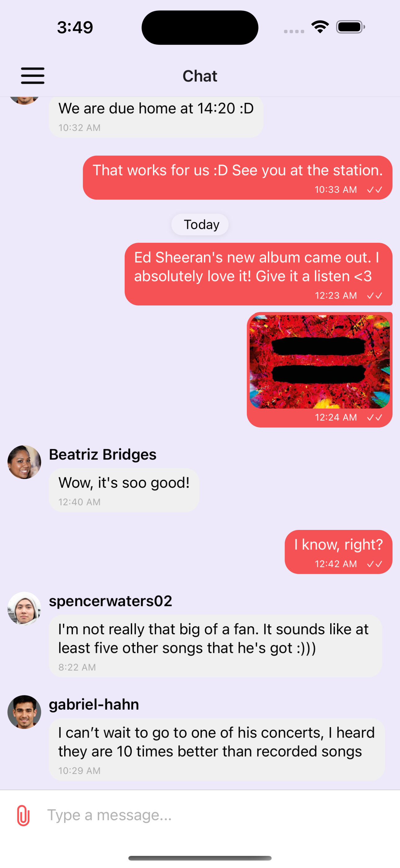Viewport: 400px width, 868px height.
Task: Tap the Beatriz Bridges sender name
Action: click(103, 454)
